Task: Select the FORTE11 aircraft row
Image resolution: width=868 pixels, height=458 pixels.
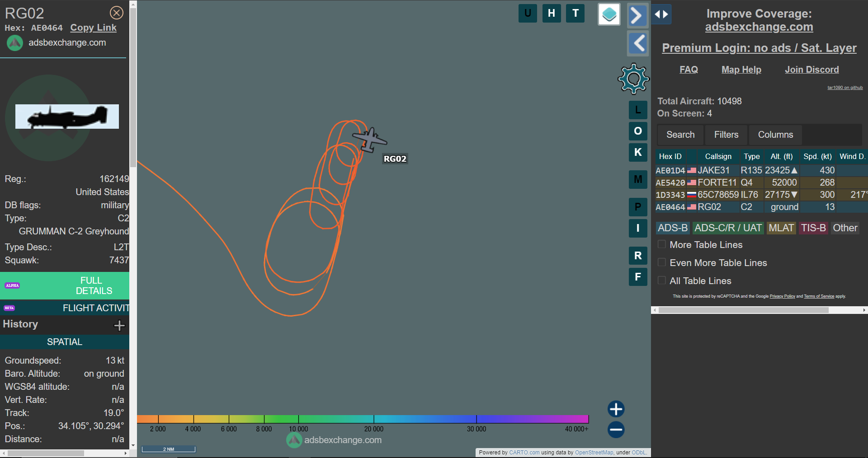Action: 761,182
